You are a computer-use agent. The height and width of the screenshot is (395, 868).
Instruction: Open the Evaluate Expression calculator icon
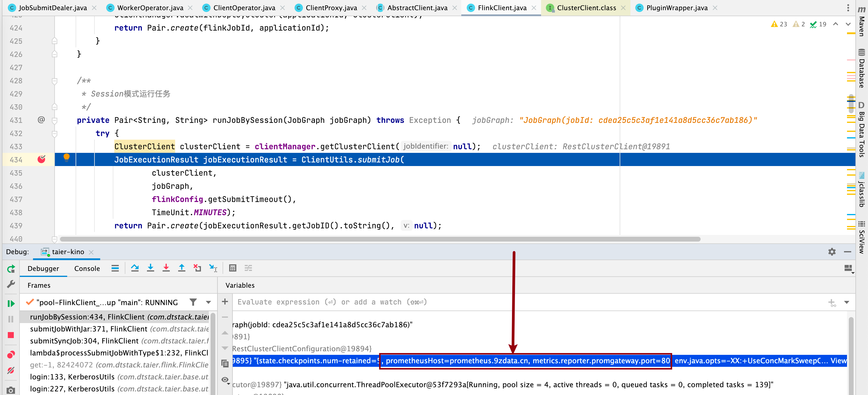click(232, 268)
